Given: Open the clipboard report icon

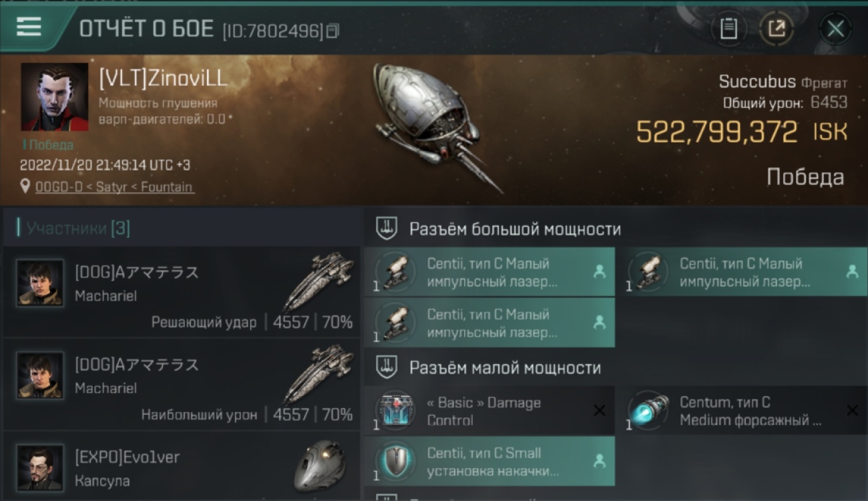Looking at the screenshot, I should point(728,29).
